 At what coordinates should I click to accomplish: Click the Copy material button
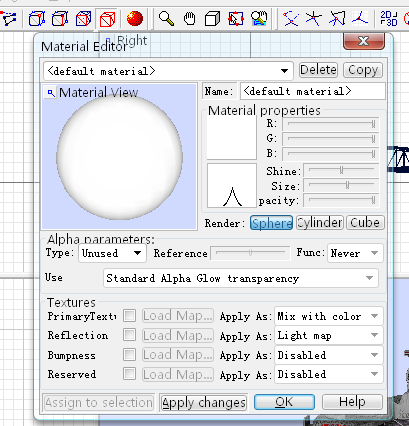(x=363, y=70)
